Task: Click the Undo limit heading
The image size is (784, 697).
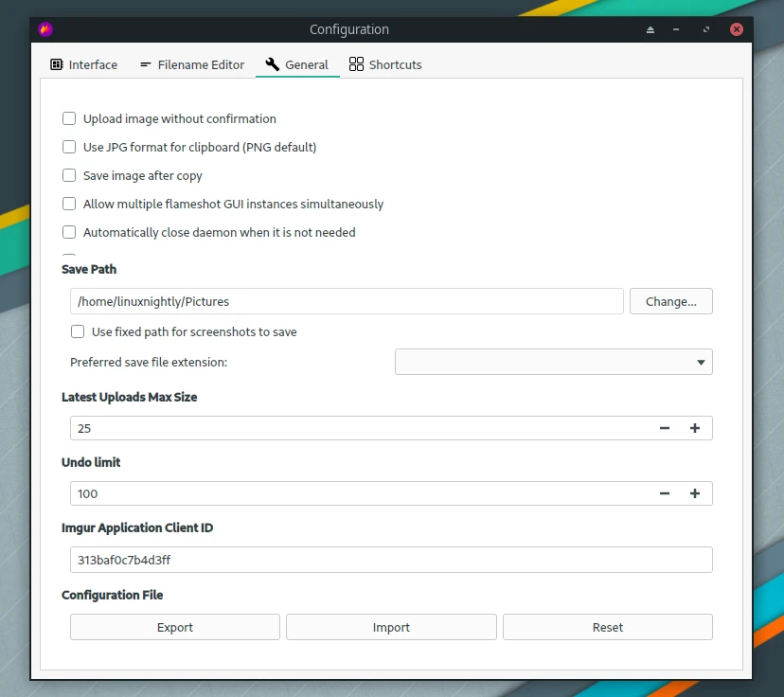Action: tap(91, 462)
